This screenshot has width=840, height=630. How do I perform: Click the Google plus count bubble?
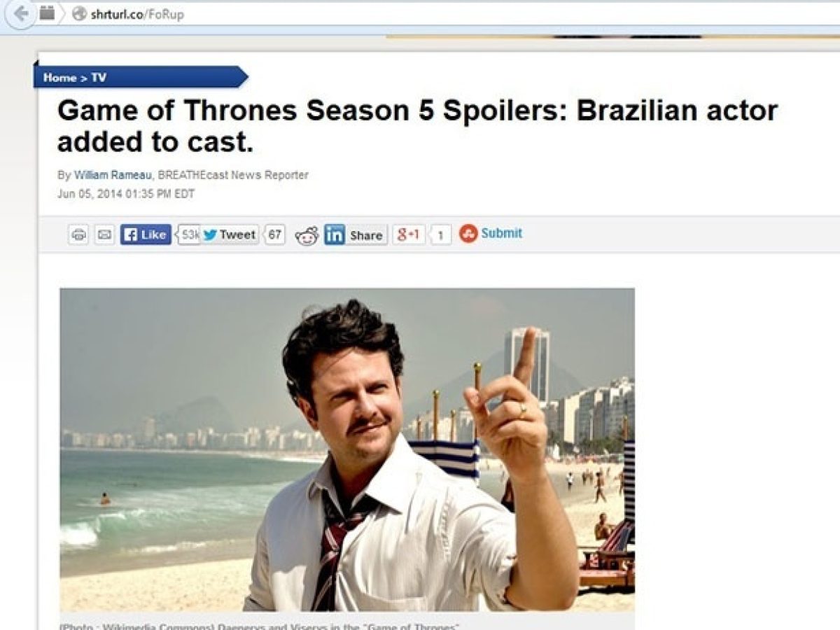point(440,236)
